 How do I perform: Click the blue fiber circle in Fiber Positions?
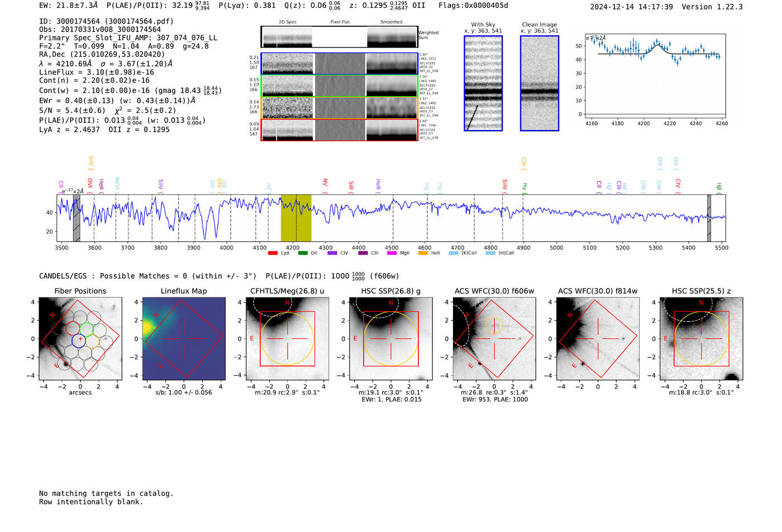click(79, 341)
